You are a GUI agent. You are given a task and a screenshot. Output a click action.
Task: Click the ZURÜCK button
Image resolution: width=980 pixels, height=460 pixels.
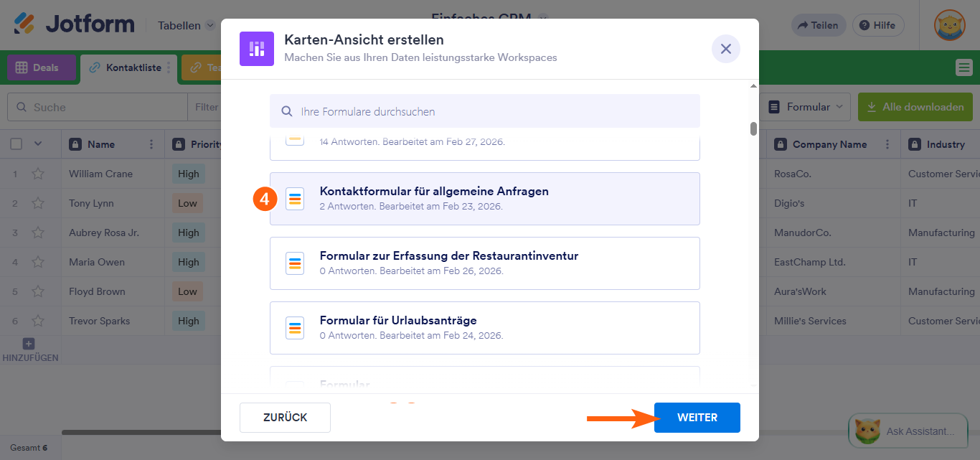click(285, 417)
